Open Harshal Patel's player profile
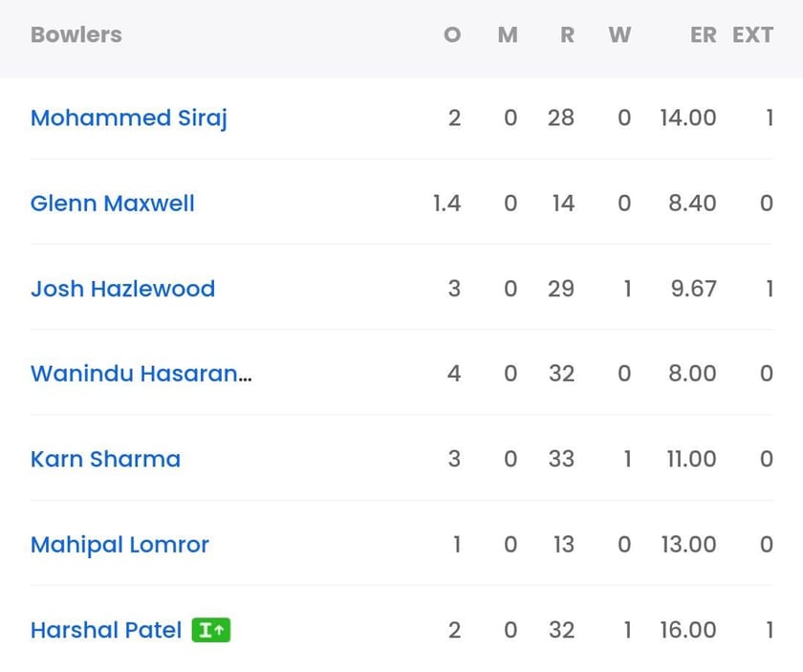The width and height of the screenshot is (803, 672). coord(105,630)
